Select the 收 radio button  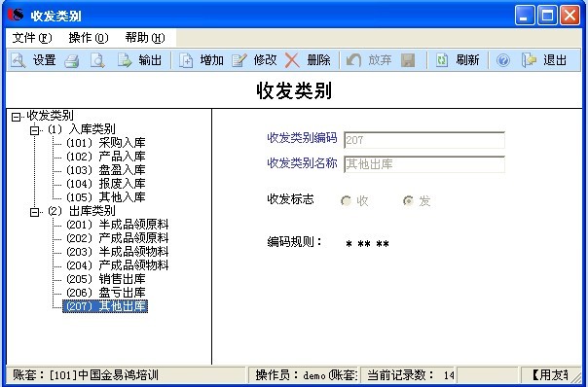click(x=346, y=201)
